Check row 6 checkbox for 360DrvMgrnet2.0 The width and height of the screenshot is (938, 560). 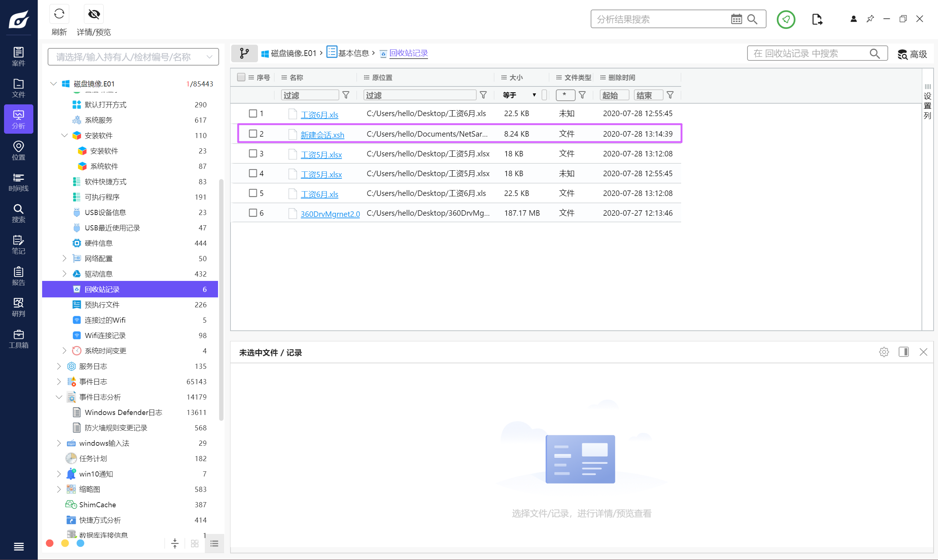pos(253,213)
